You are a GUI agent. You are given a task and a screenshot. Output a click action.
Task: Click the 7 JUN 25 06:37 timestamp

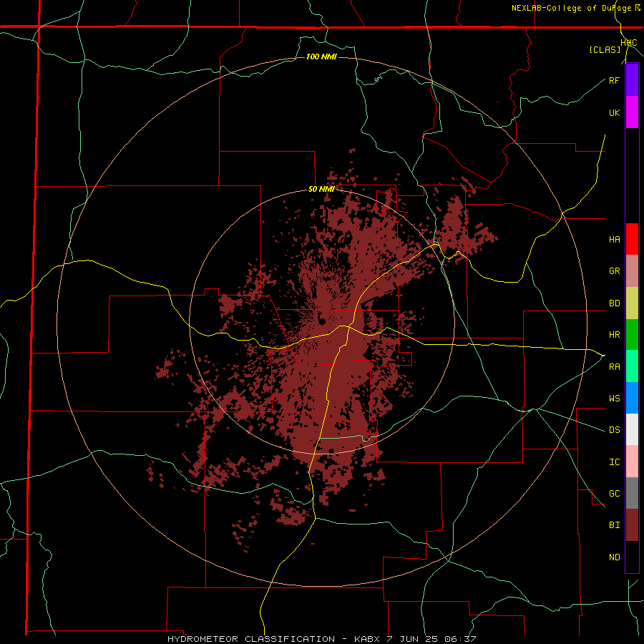click(431, 639)
